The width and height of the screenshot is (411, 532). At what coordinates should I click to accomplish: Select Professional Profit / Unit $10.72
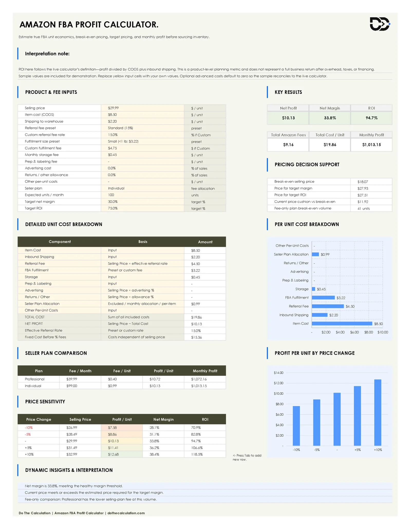(163, 379)
